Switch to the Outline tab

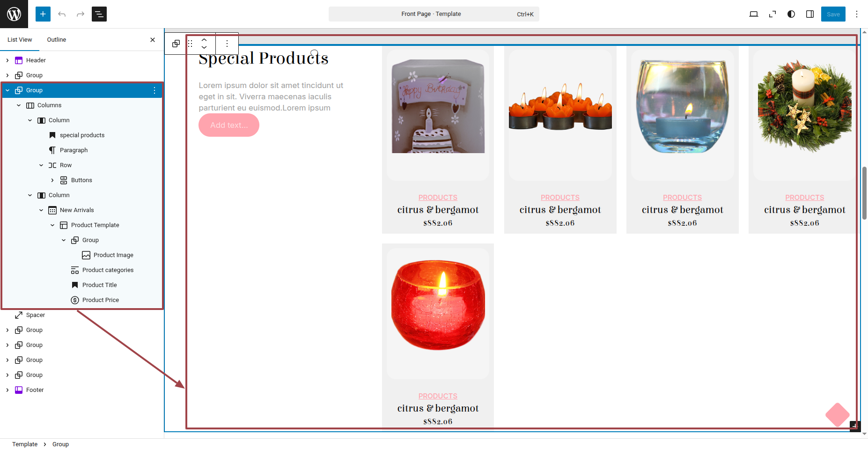click(x=57, y=40)
